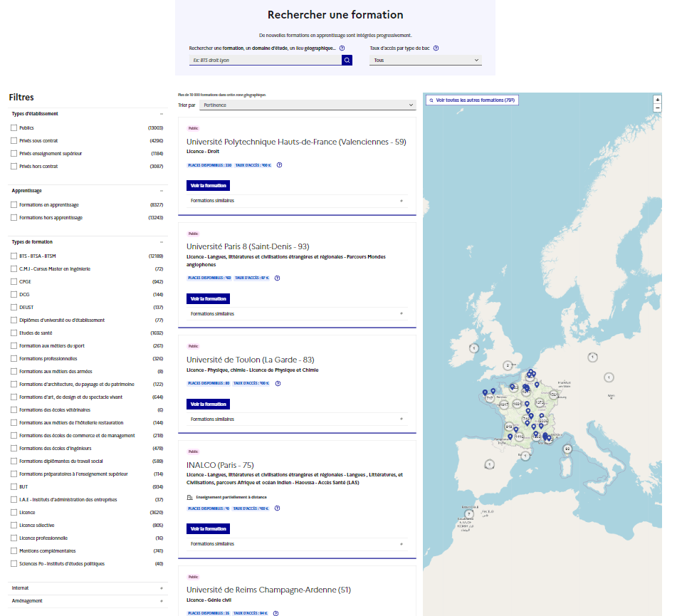Expand Formations similaires under Université de Toulon
The width and height of the screenshot is (677, 616).
tap(297, 419)
